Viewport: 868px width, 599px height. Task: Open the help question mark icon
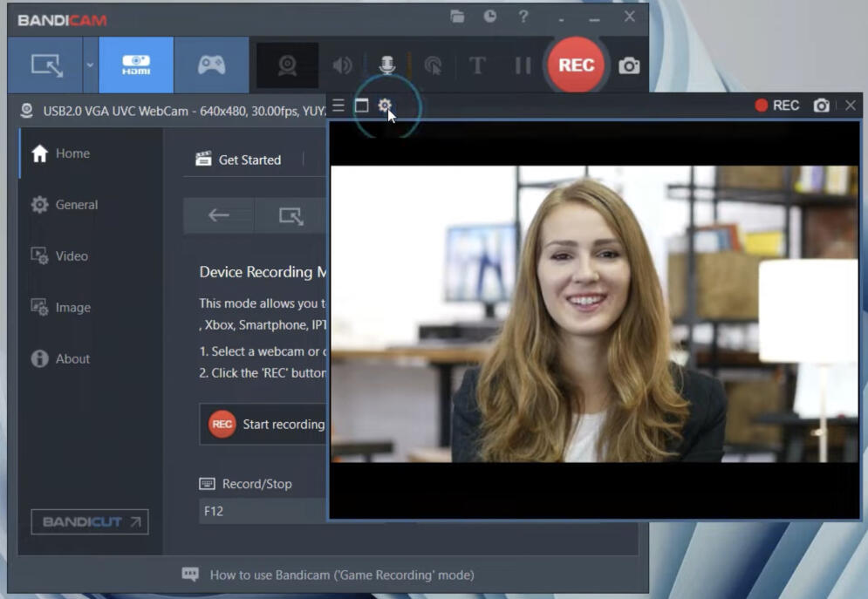pyautogui.click(x=523, y=16)
